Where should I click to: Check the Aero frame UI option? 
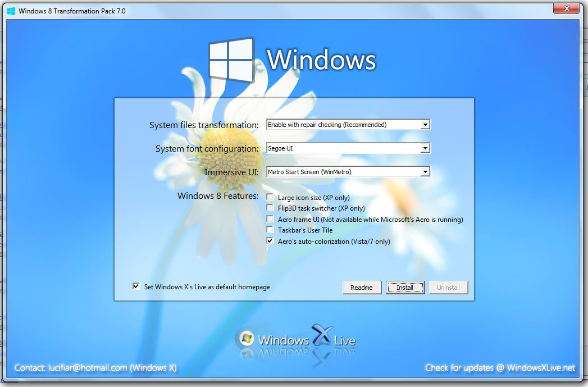270,218
